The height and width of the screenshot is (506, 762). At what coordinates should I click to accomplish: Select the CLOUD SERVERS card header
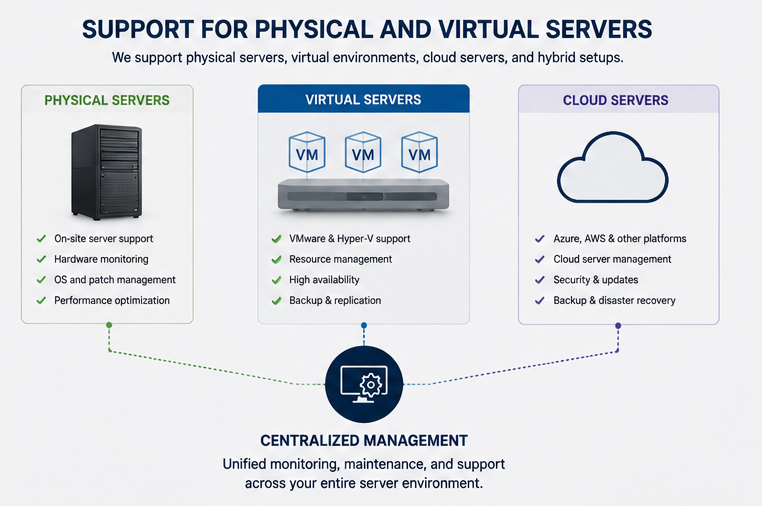(618, 100)
